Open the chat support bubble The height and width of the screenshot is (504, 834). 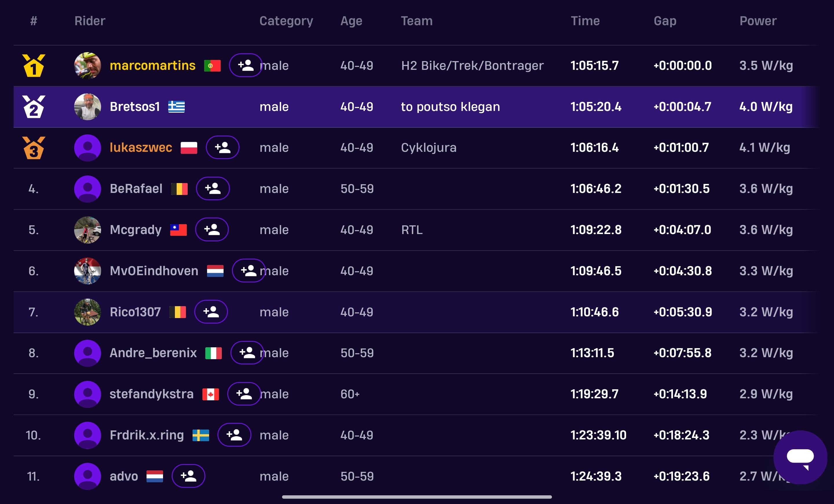coord(800,457)
